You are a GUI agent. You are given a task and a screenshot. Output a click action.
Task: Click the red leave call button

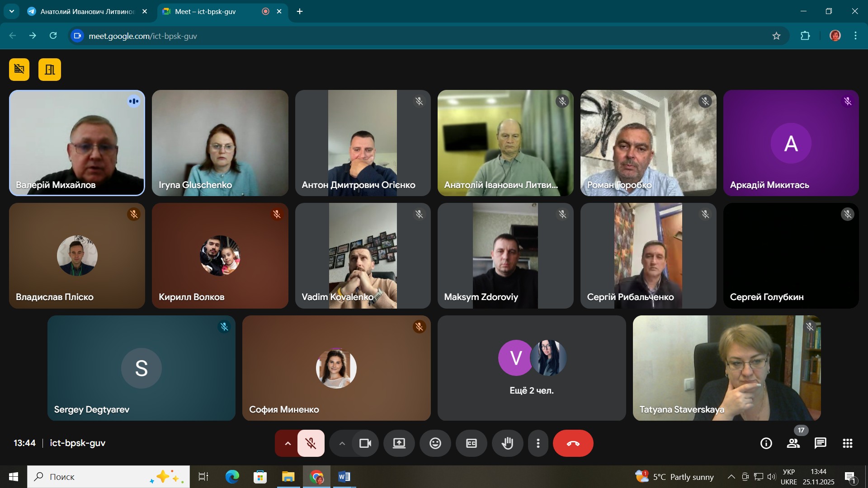click(573, 443)
